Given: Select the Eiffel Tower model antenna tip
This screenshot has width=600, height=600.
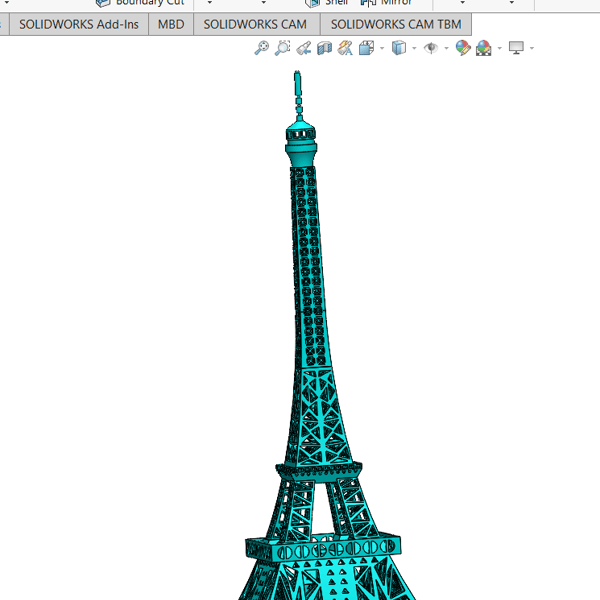Looking at the screenshot, I should (297, 82).
